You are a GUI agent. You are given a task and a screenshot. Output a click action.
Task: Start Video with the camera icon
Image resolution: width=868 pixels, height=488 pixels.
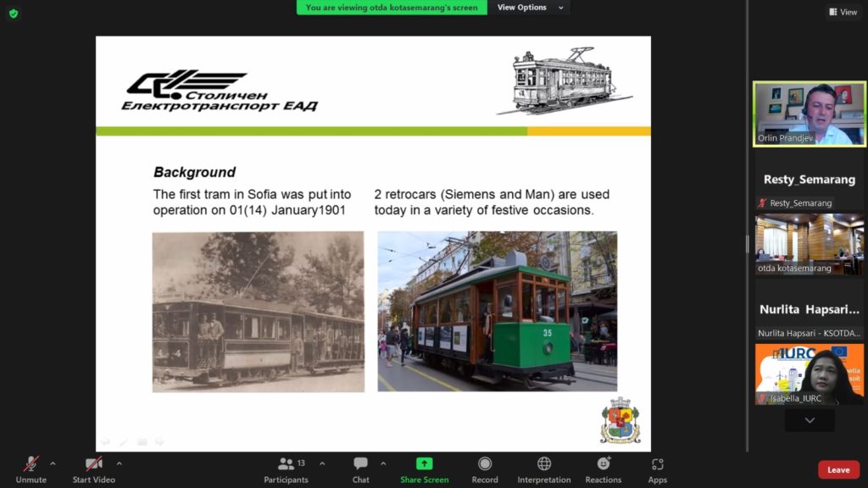click(93, 464)
